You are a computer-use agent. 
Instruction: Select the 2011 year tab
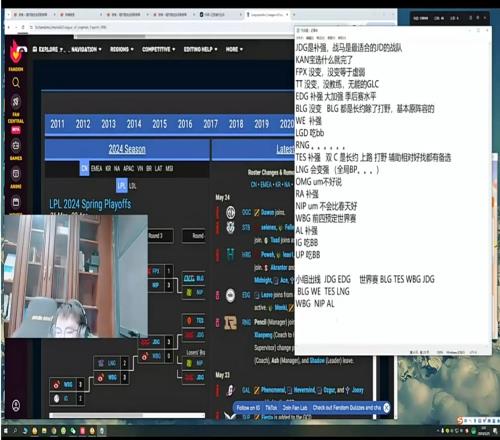pos(57,124)
